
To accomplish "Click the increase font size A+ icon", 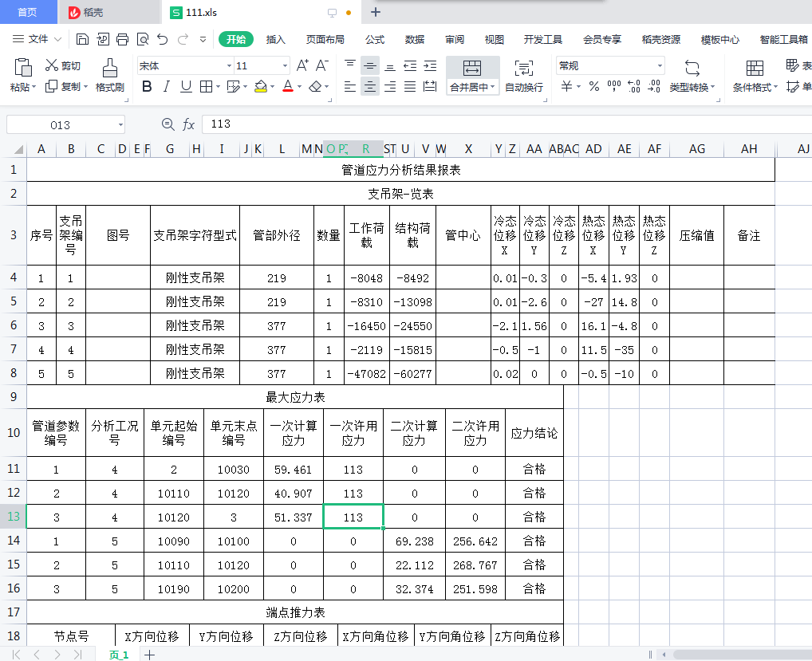I will click(x=302, y=65).
